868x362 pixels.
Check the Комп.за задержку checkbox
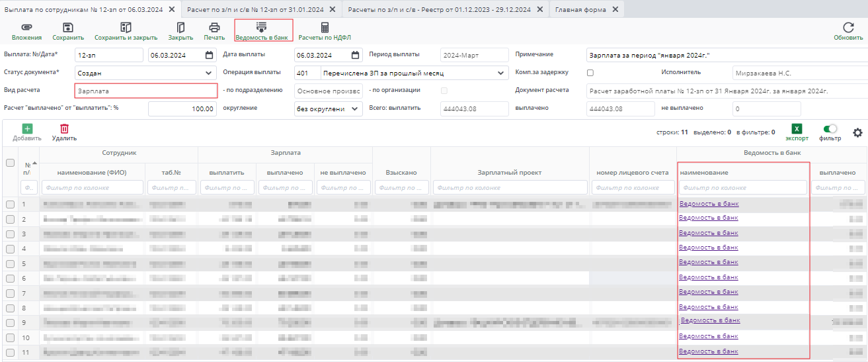click(590, 73)
